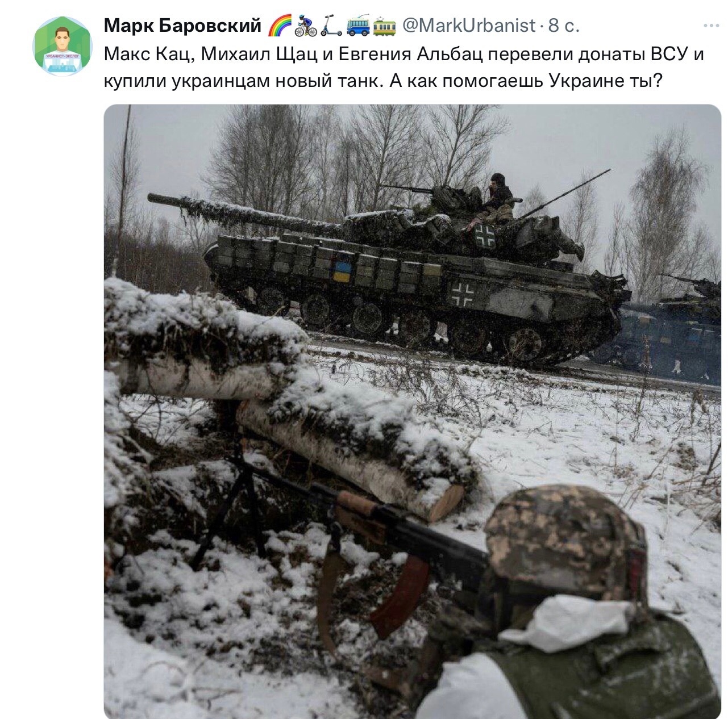Click the rainbow emoji in the name
Image resolution: width=728 pixels, height=719 pixels.
click(279, 26)
